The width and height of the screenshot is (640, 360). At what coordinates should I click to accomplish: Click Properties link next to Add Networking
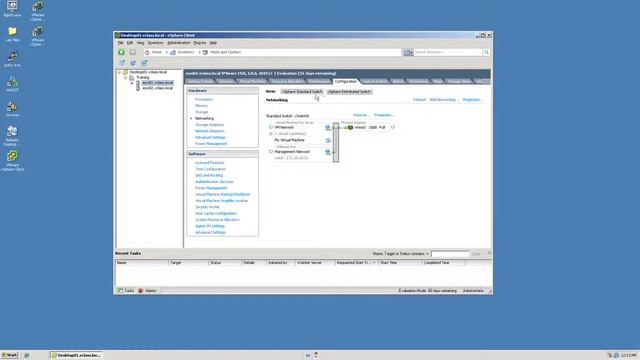[x=472, y=100]
